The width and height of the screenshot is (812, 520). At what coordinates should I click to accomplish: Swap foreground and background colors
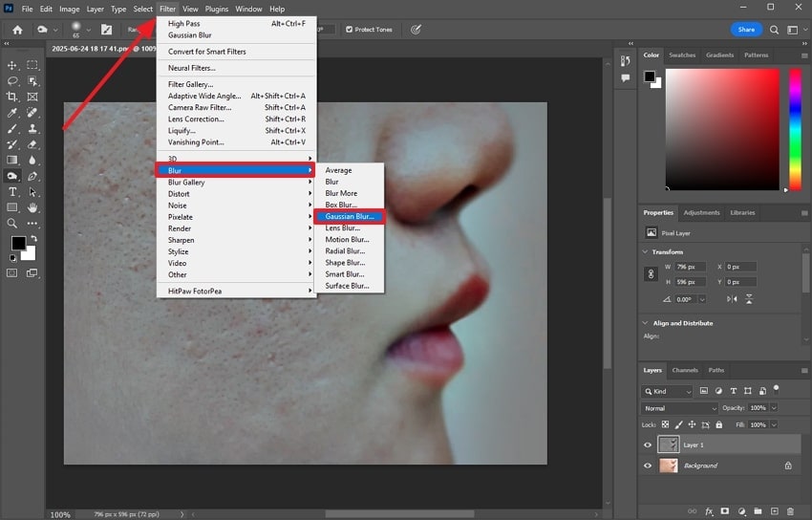tap(33, 239)
